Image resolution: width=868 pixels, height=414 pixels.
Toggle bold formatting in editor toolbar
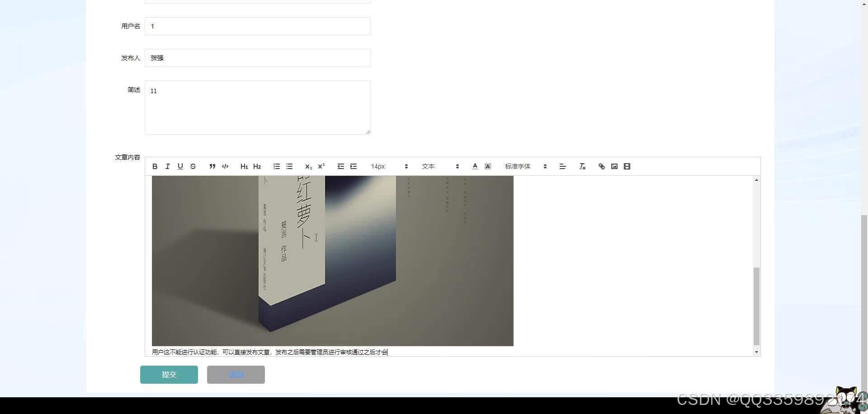tap(155, 166)
